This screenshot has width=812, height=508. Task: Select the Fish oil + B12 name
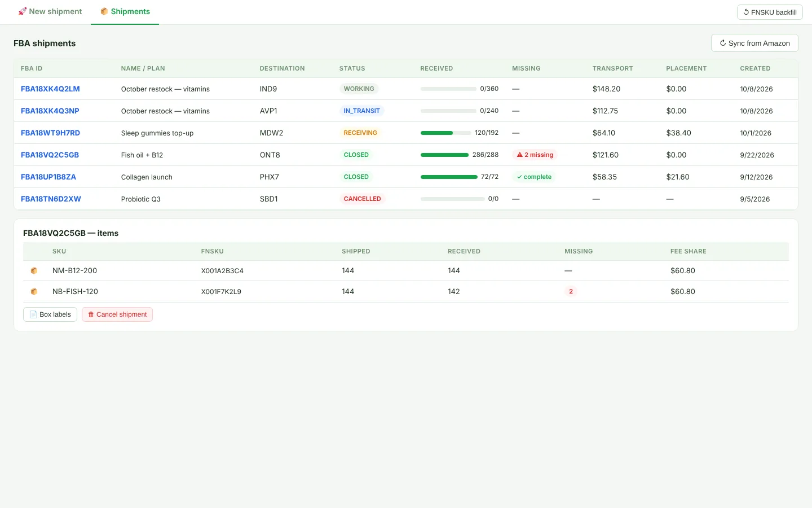click(142, 155)
